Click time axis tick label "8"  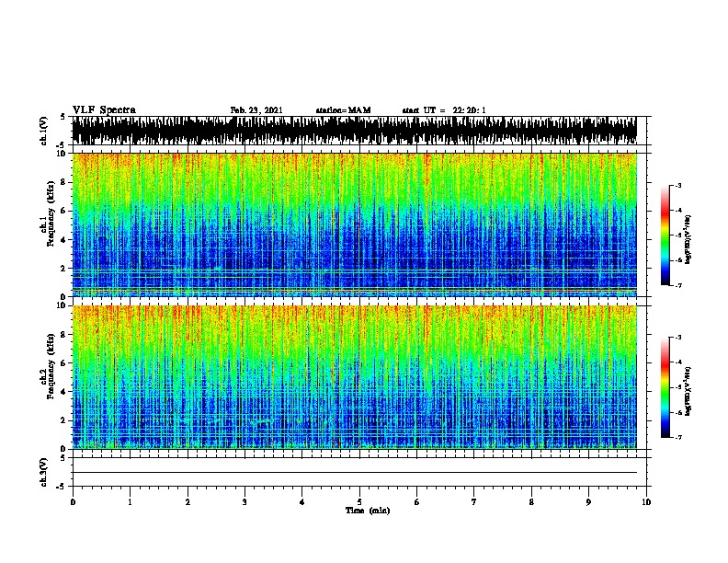click(531, 502)
